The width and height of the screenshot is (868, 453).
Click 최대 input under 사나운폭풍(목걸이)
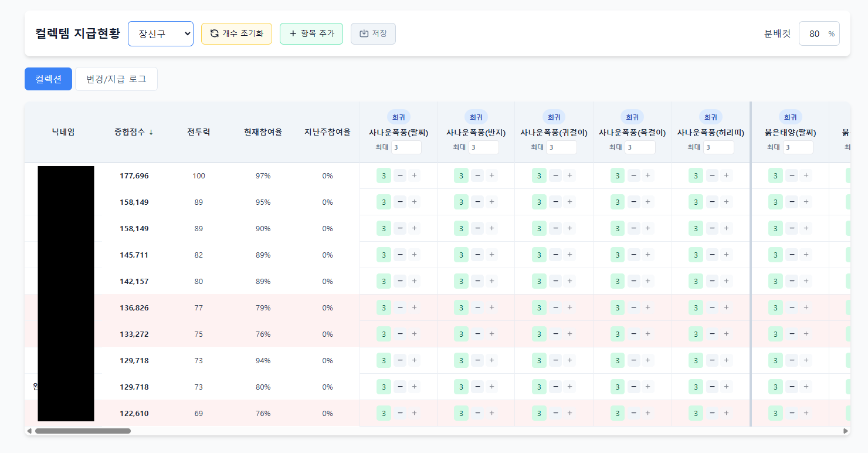pos(640,147)
